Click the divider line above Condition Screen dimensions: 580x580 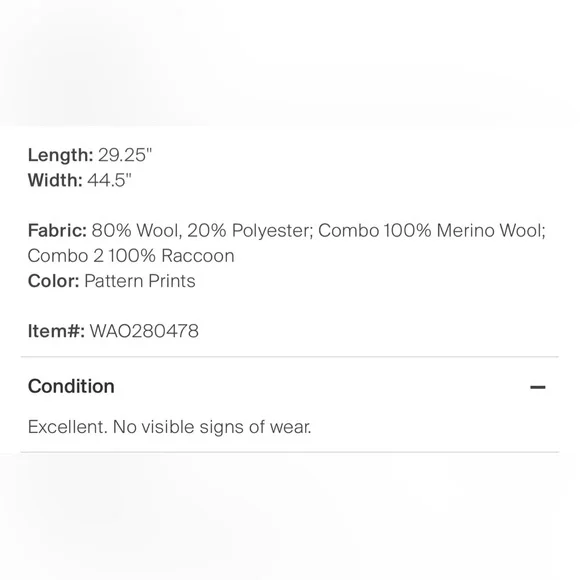(290, 357)
